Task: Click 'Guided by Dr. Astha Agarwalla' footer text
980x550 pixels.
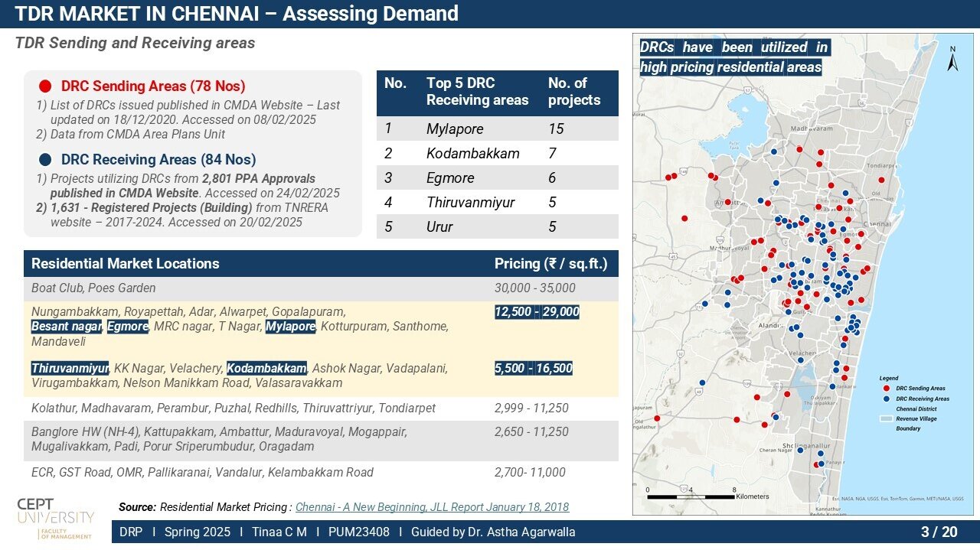Action: 493,532
